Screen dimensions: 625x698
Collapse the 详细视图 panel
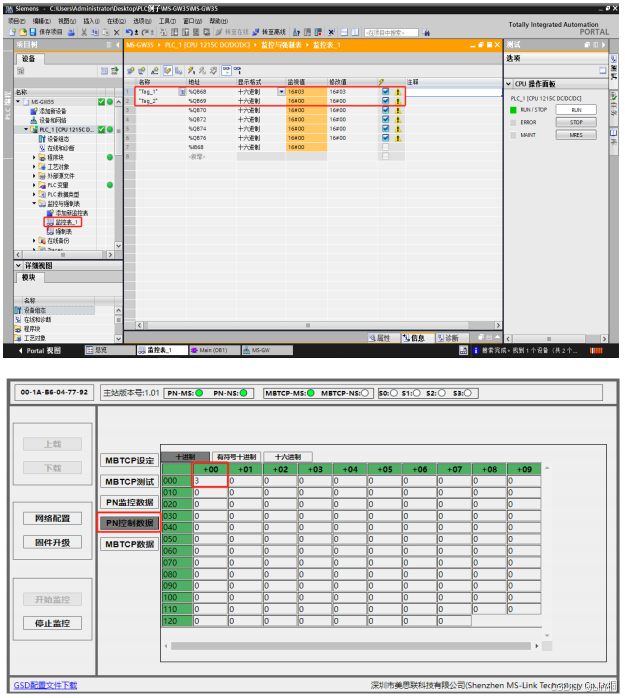pos(19,265)
